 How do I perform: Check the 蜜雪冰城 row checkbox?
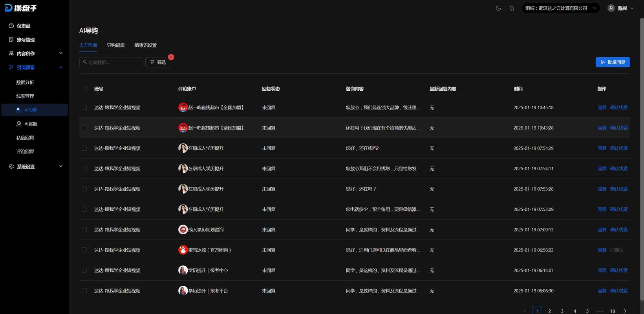(84, 250)
